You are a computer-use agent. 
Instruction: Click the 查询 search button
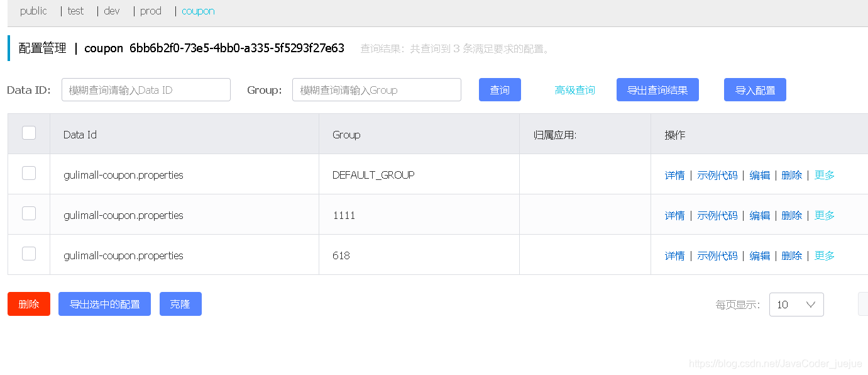coord(500,90)
